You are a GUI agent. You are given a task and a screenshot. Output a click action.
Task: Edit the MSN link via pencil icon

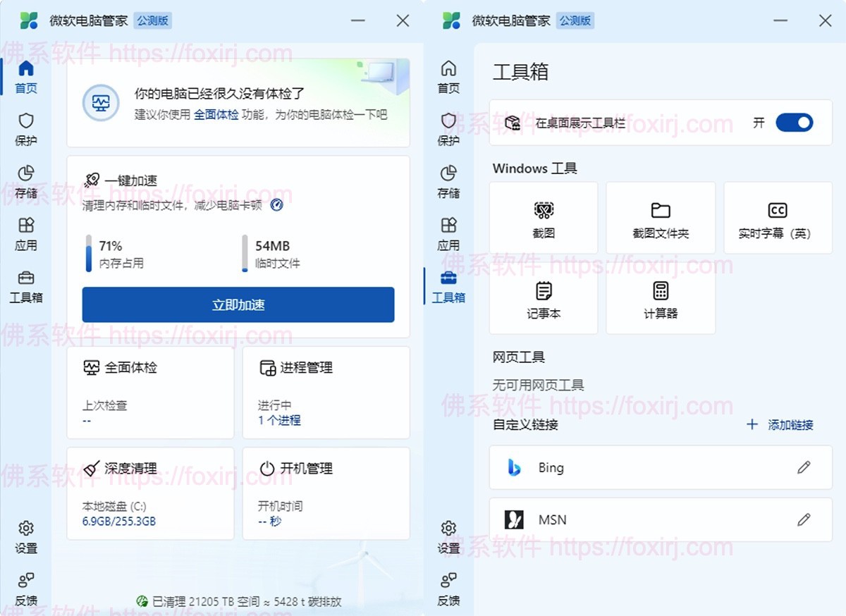(804, 519)
